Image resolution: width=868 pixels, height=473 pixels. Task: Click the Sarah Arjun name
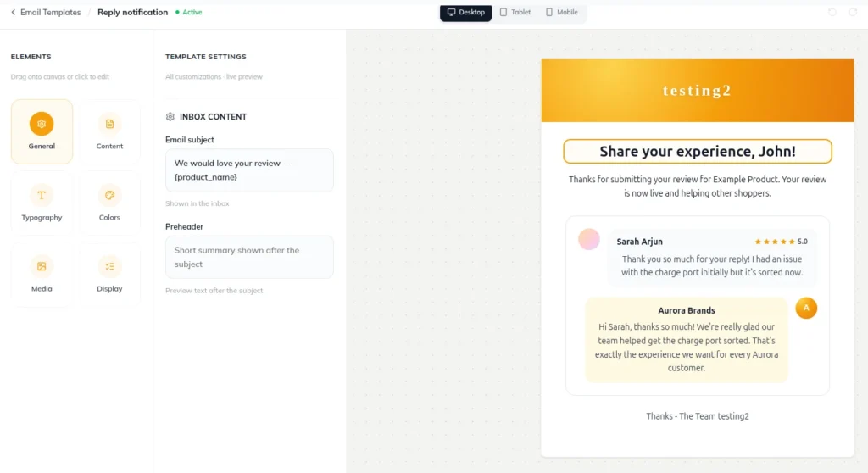tap(639, 242)
